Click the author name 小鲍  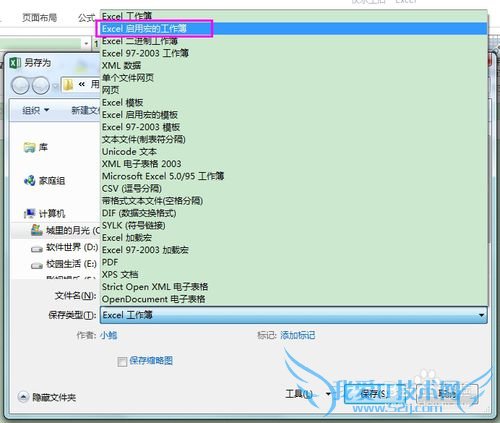[x=108, y=335]
